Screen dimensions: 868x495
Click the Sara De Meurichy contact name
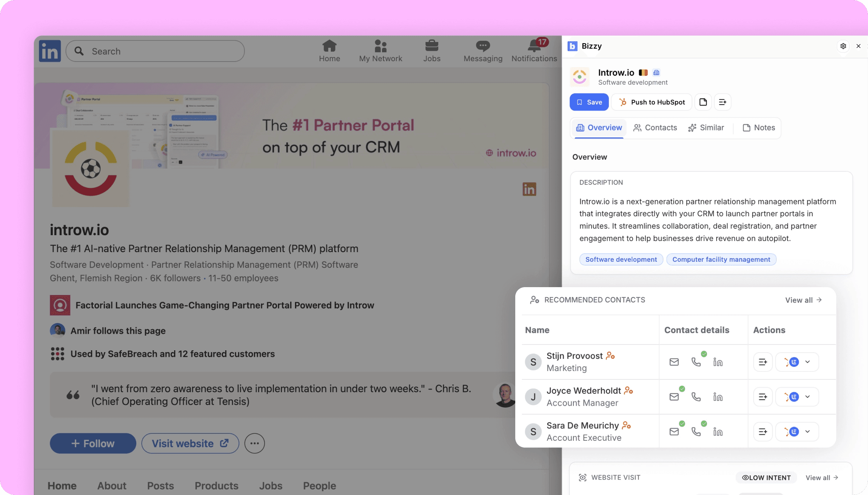pyautogui.click(x=583, y=425)
